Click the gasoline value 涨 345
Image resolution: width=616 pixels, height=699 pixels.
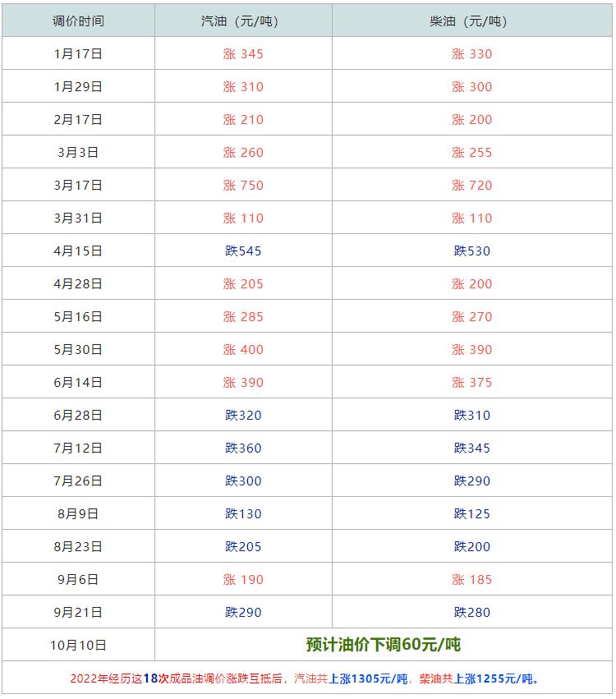(x=243, y=54)
